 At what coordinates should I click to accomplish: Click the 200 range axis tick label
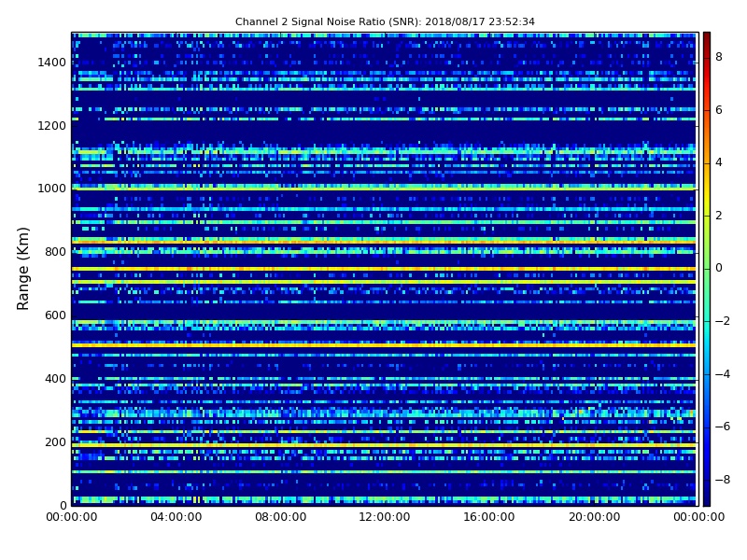[x=55, y=441]
